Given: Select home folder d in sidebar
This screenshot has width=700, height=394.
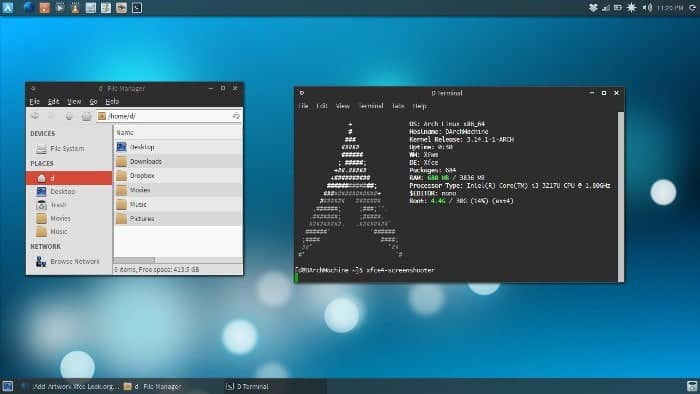Looking at the screenshot, I should click(69, 178).
